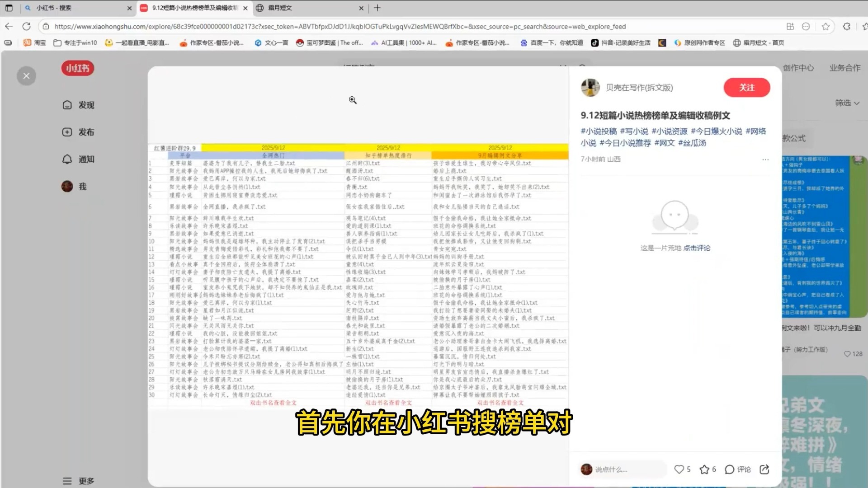The image size is (868, 488).
Task: Click 点击评论 link in empty comments
Action: pos(697,248)
